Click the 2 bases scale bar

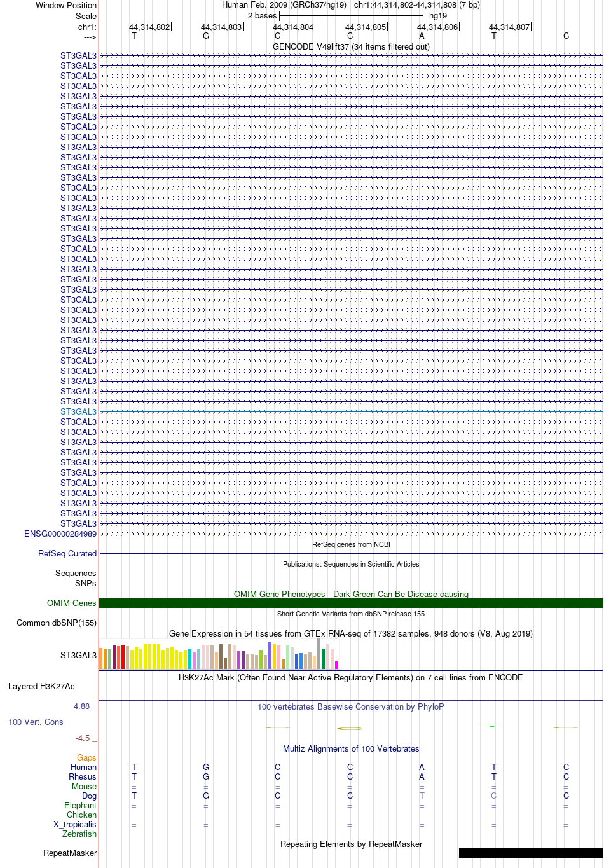(351, 15)
